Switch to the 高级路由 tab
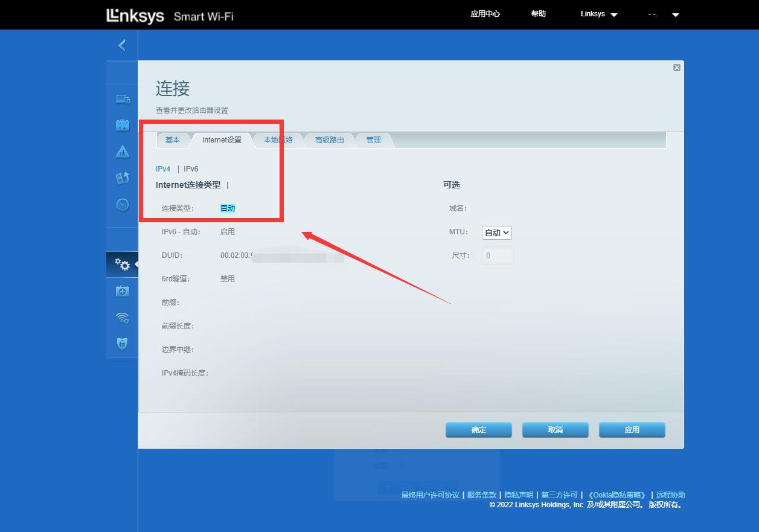The width and height of the screenshot is (759, 532). 329,139
